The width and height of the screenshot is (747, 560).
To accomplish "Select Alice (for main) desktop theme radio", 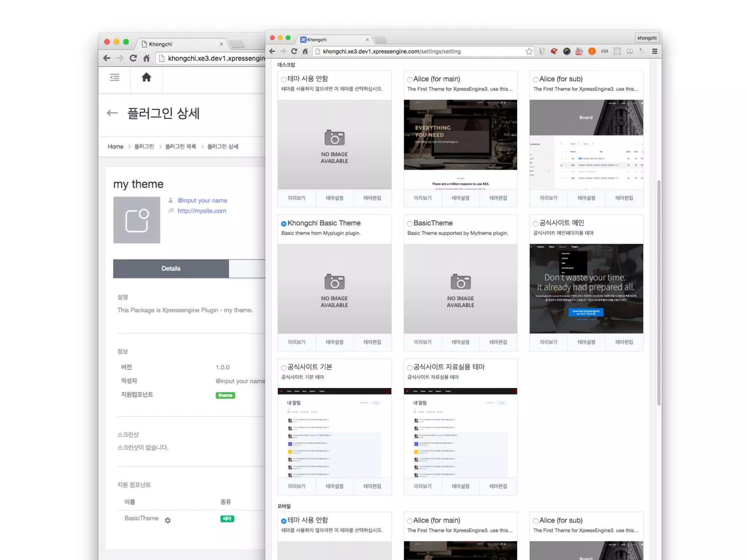I will tap(410, 79).
